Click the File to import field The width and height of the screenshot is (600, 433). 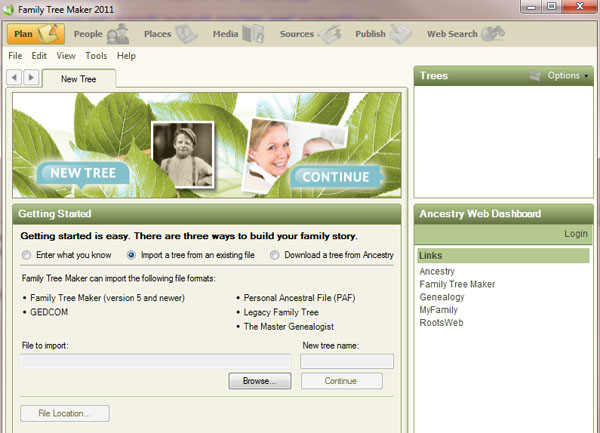(156, 361)
